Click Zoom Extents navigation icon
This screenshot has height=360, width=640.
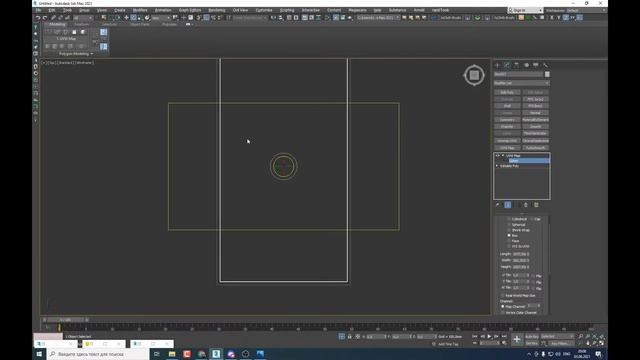pyautogui.click(x=595, y=337)
